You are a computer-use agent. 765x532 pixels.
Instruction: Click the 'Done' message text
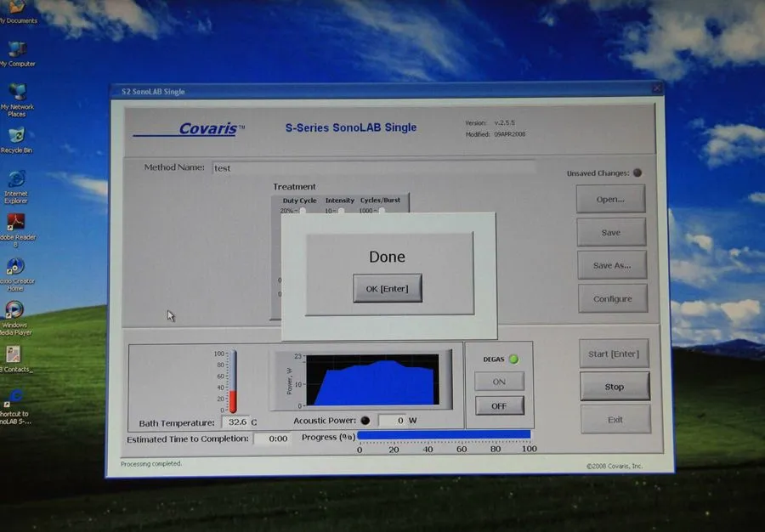pos(387,257)
